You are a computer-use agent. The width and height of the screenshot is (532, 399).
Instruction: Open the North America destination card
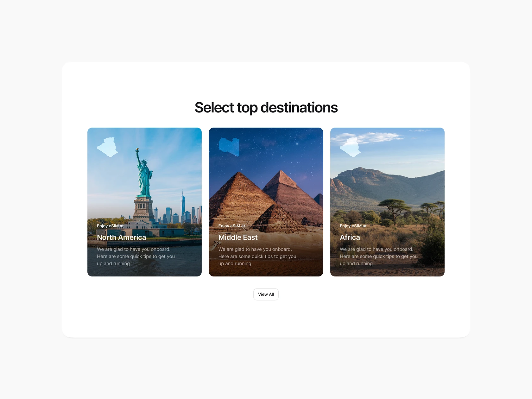pyautogui.click(x=144, y=202)
